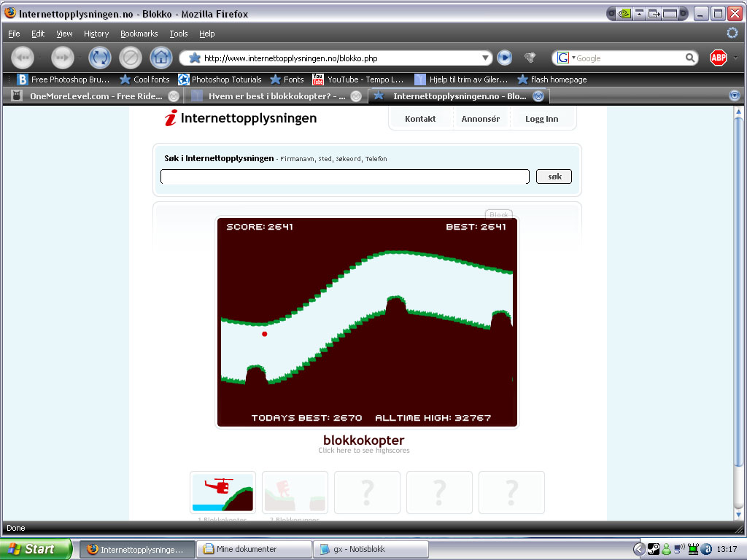747x560 pixels.
Task: Click the Go arrow next to the address bar
Action: pos(505,58)
